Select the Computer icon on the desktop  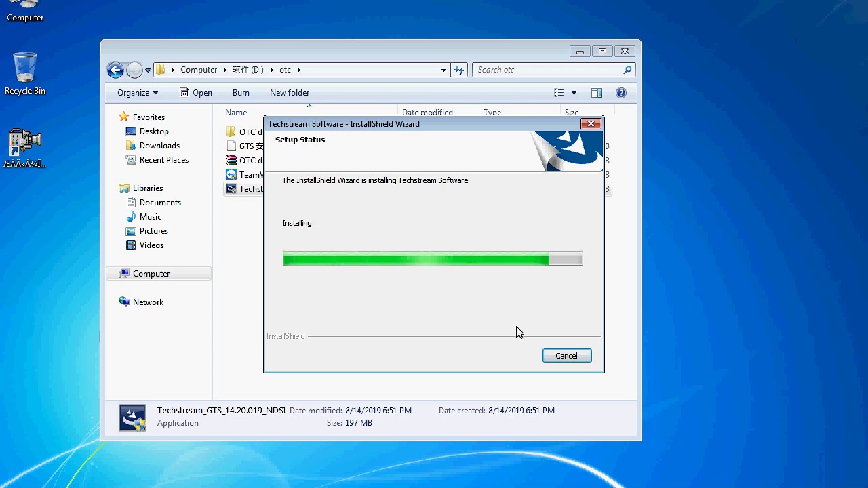pos(25,12)
